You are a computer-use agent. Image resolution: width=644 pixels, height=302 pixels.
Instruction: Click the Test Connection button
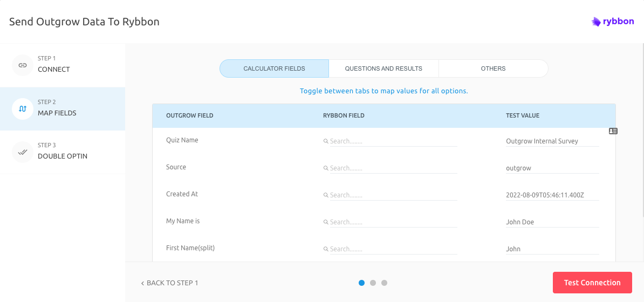[x=592, y=283]
